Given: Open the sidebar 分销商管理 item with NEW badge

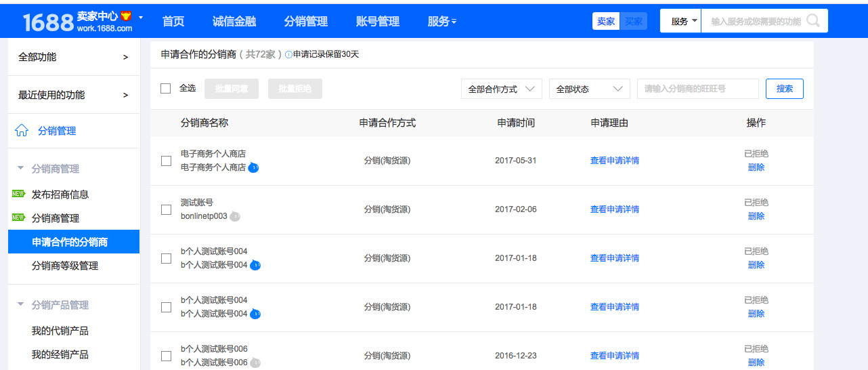Looking at the screenshot, I should click(56, 218).
